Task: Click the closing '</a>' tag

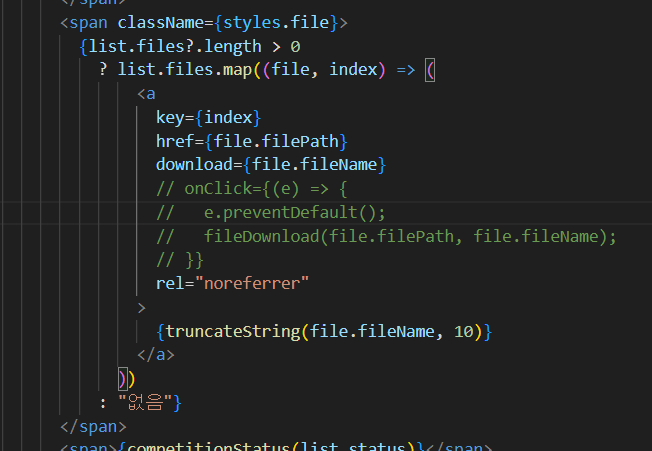Action: [156, 355]
